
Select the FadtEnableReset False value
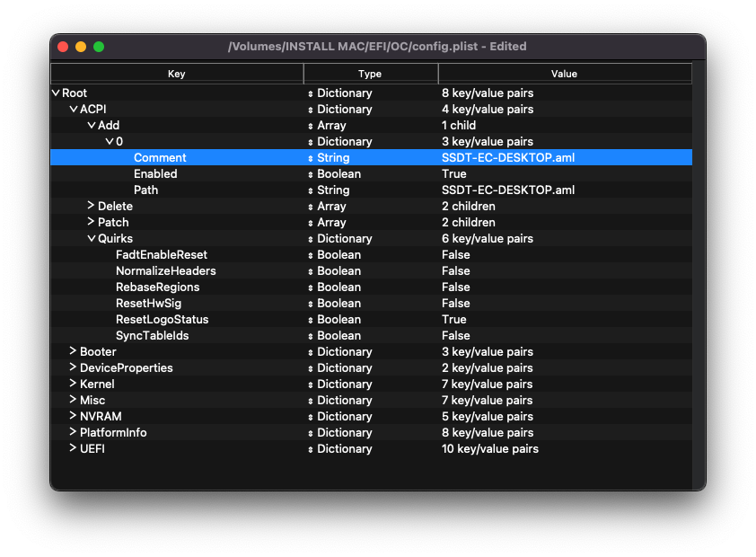coord(455,255)
